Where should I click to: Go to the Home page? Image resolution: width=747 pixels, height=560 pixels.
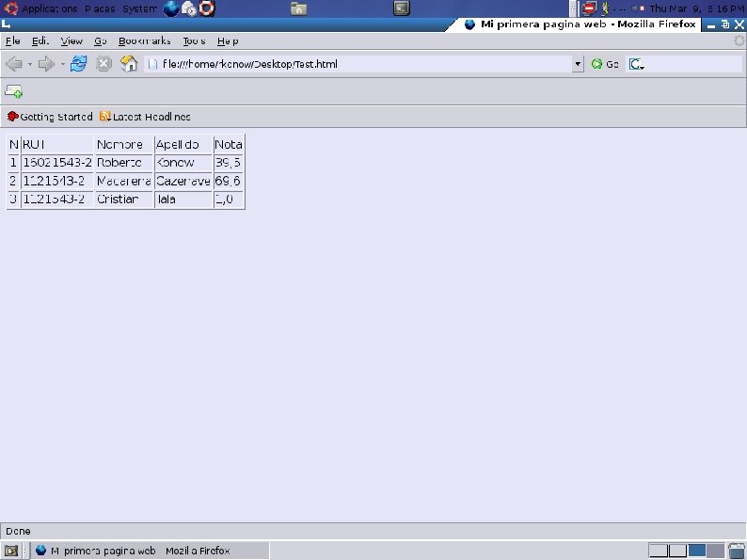pyautogui.click(x=129, y=64)
